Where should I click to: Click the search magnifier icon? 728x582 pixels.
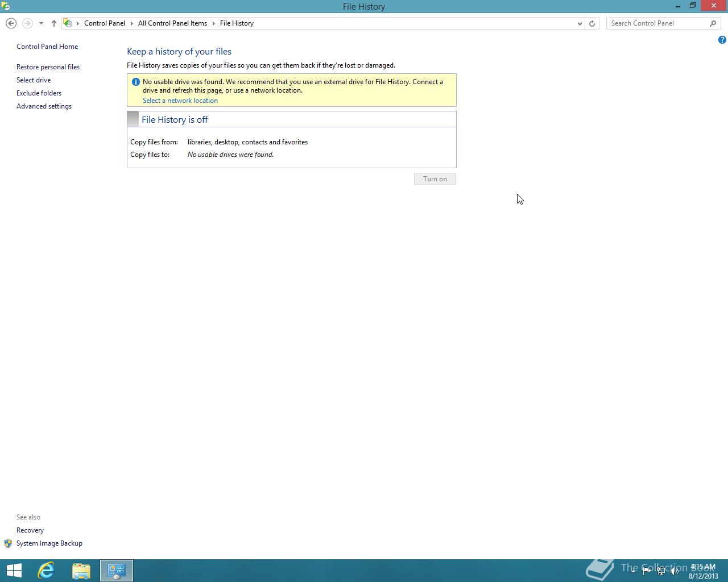pos(713,23)
